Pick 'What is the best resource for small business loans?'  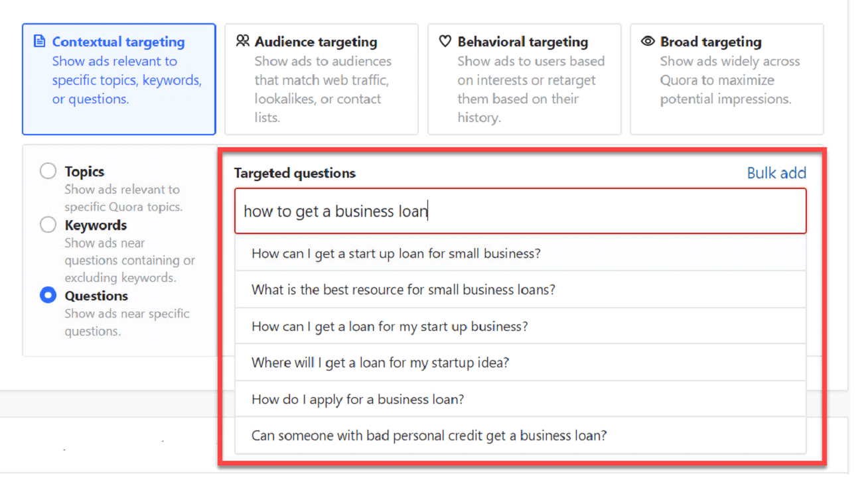520,290
